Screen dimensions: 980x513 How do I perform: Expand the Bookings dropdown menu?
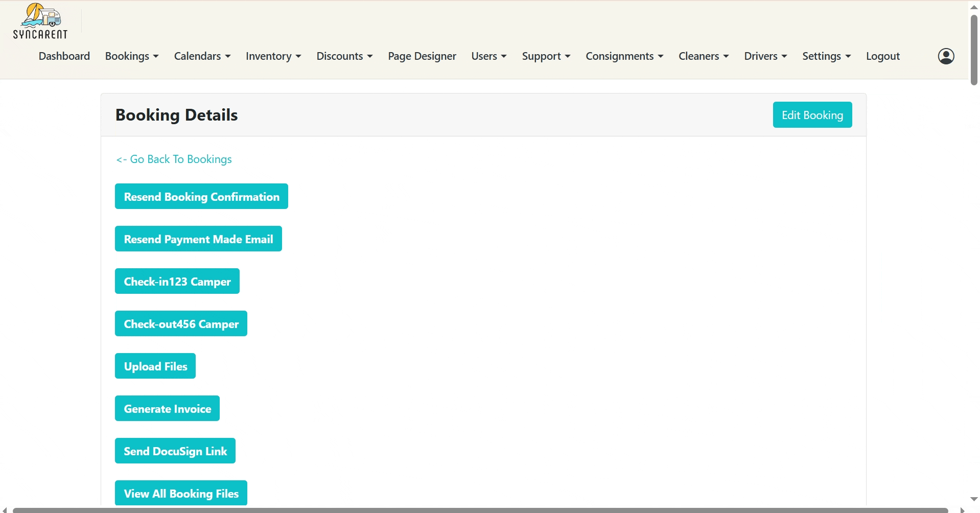tap(132, 56)
